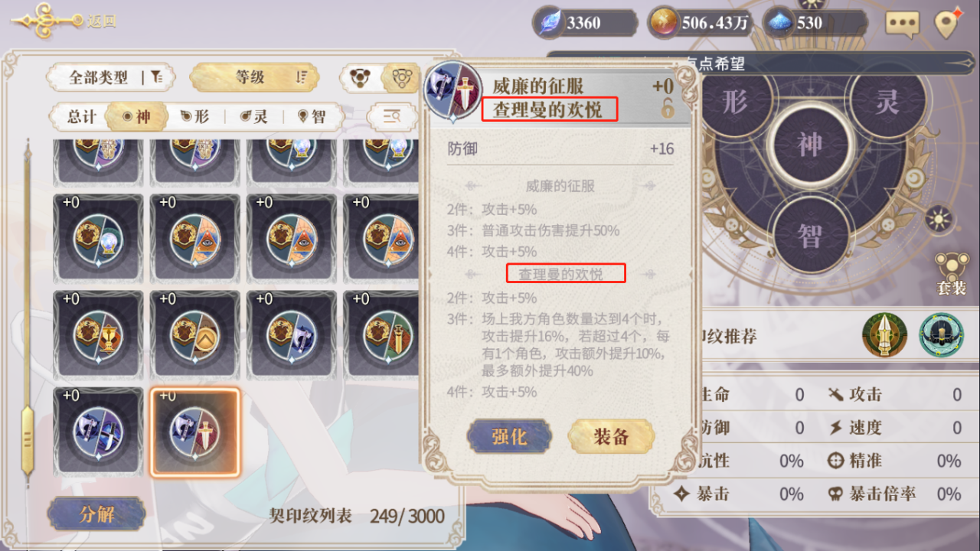Switch to the 智 tab
The image size is (980, 551).
coord(312,116)
